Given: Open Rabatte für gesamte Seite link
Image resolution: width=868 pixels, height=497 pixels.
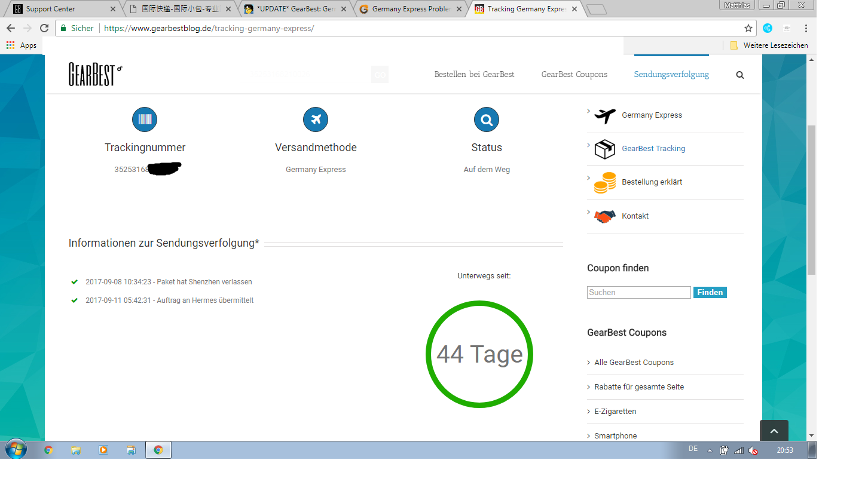Looking at the screenshot, I should (x=639, y=387).
